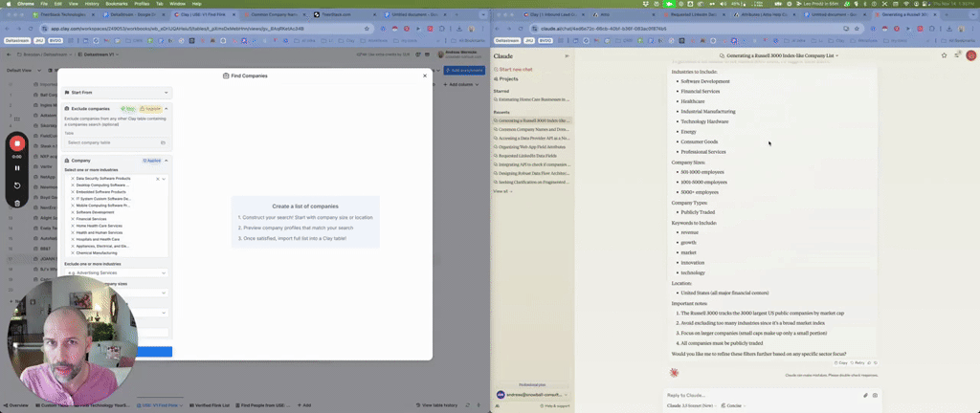Open conversation title dropdown in Claude
Viewport: 980px width, 413px height.
(x=837, y=56)
